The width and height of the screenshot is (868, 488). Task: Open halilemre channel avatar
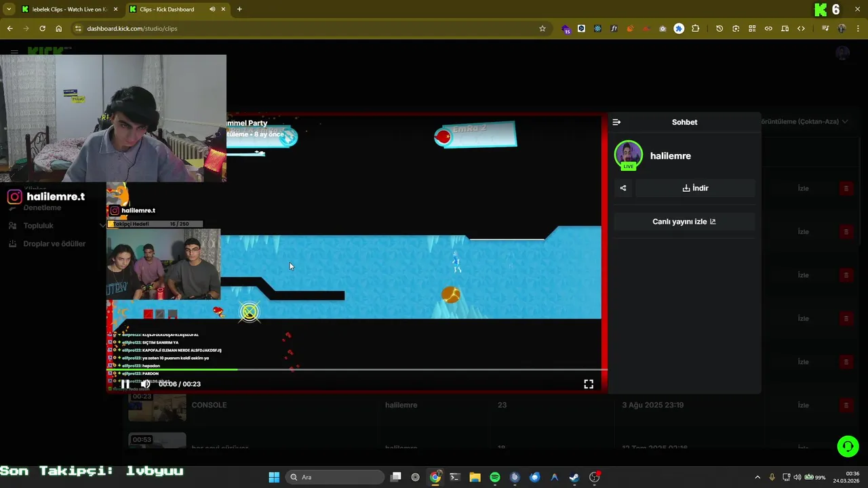[x=628, y=155]
